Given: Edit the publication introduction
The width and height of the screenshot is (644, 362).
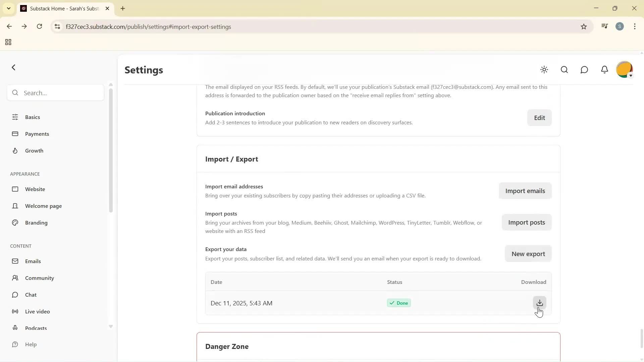Looking at the screenshot, I should click(x=539, y=118).
